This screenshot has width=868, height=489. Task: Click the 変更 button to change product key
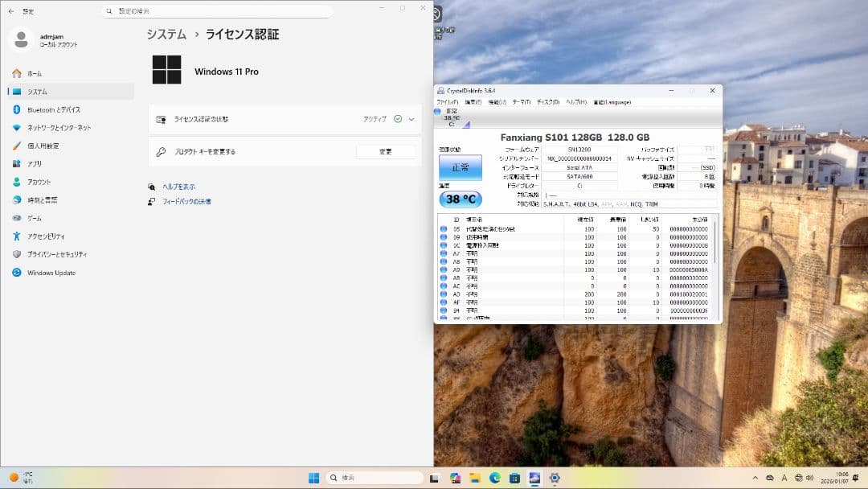click(387, 151)
